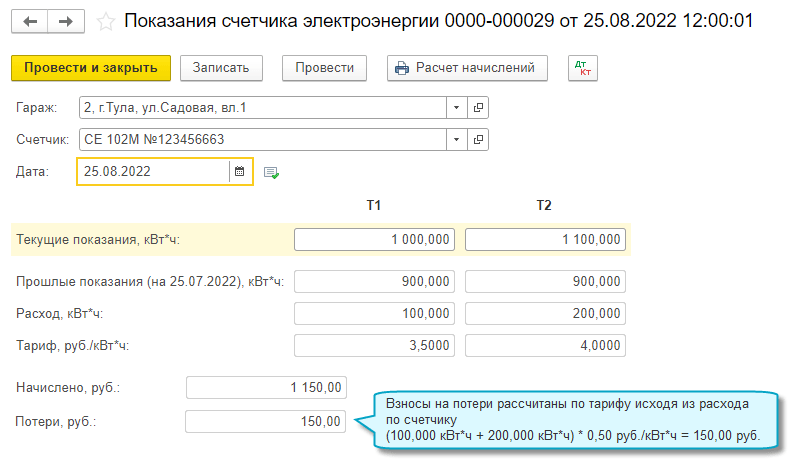Click the back navigation arrow
Viewport: 798px width, 462px height.
click(x=31, y=21)
